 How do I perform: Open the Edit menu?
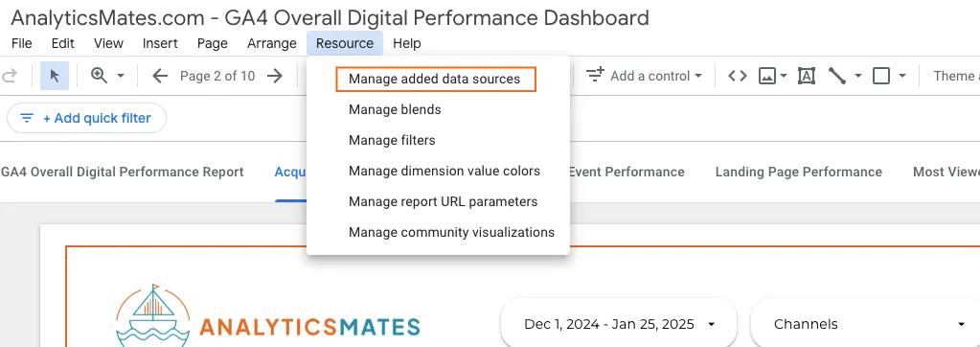tap(63, 43)
